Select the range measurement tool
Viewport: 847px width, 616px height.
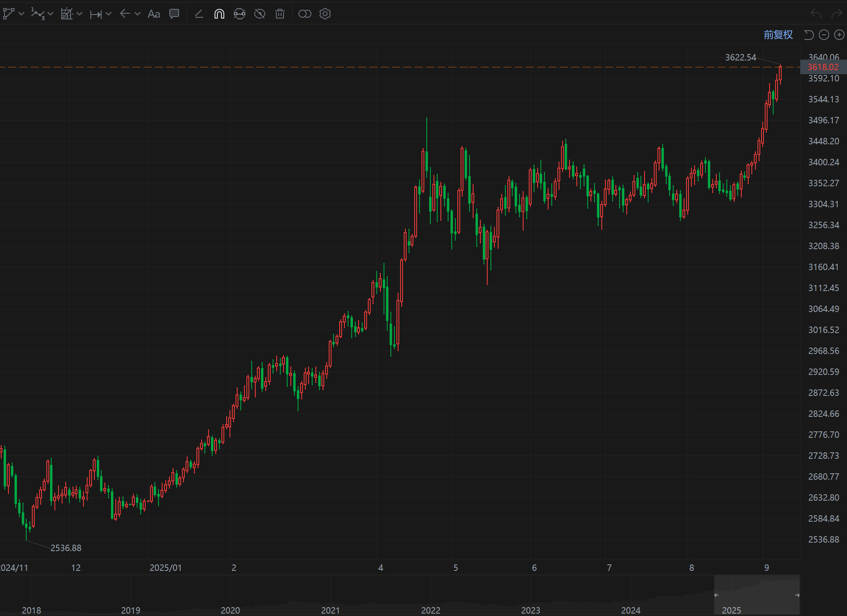click(96, 15)
